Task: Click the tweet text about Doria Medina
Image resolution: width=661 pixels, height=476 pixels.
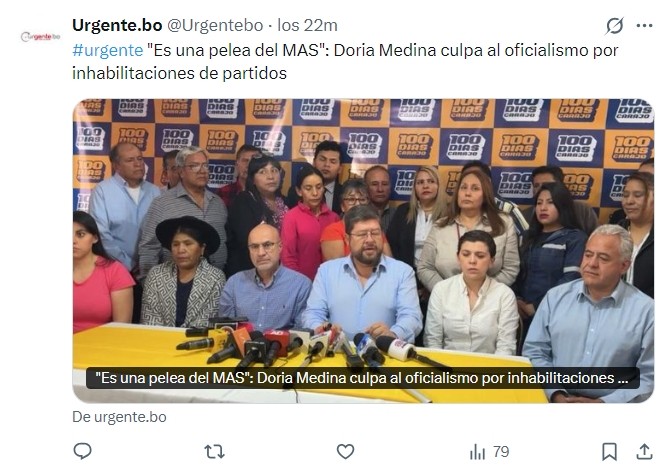Action: [x=345, y=62]
